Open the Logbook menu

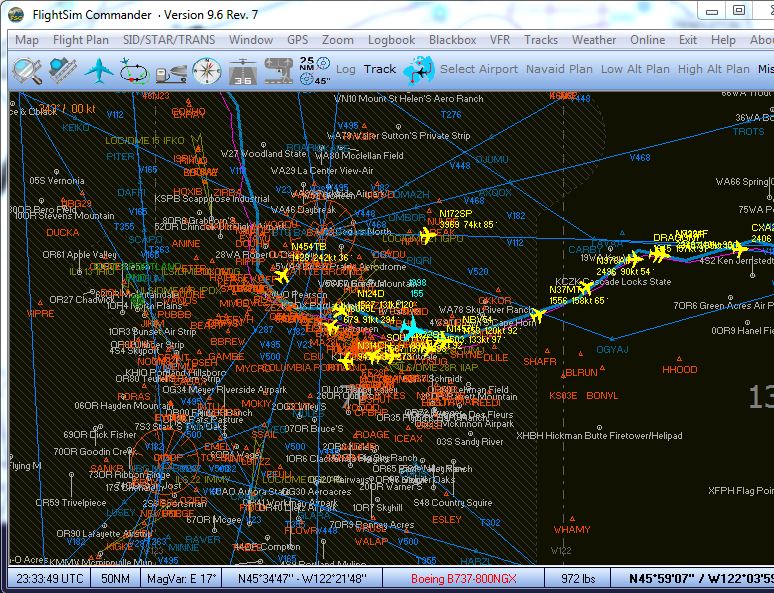(x=391, y=40)
